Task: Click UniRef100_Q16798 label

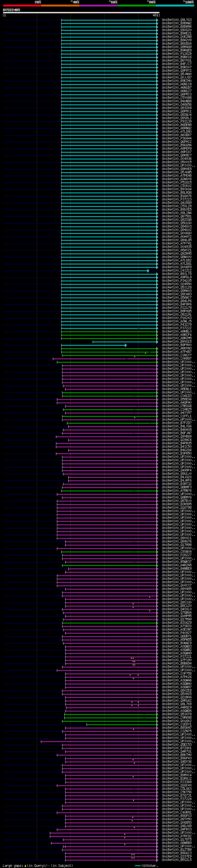Action: coord(177,507)
